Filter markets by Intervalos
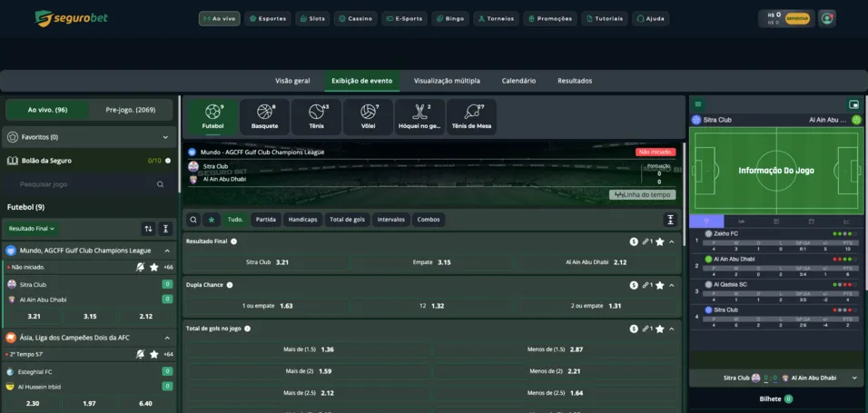Viewport: 868px width, 413px height. coord(390,220)
